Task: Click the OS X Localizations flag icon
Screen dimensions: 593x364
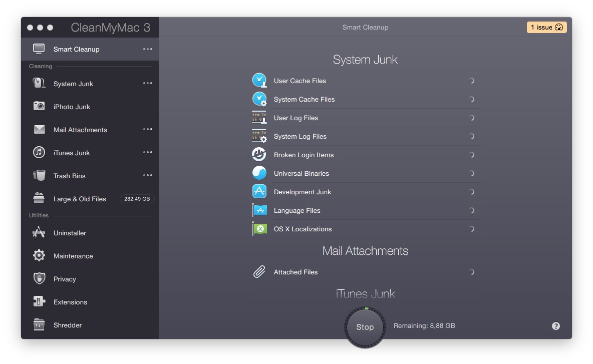Action: click(260, 229)
